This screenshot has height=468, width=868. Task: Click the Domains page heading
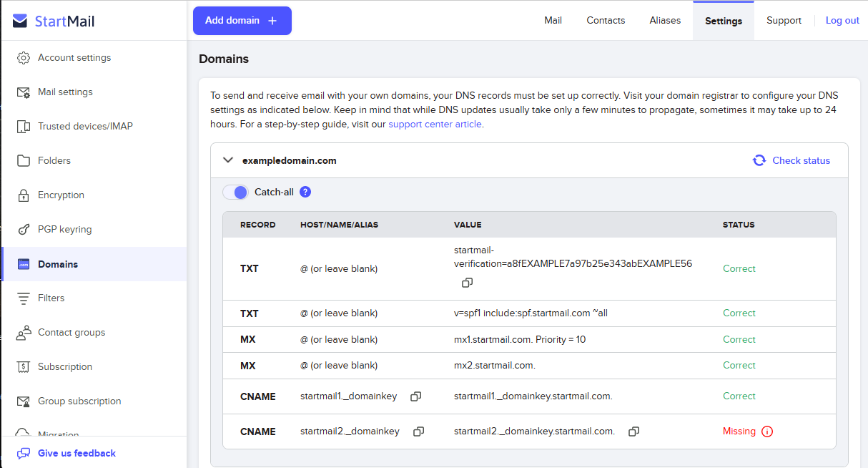(224, 59)
